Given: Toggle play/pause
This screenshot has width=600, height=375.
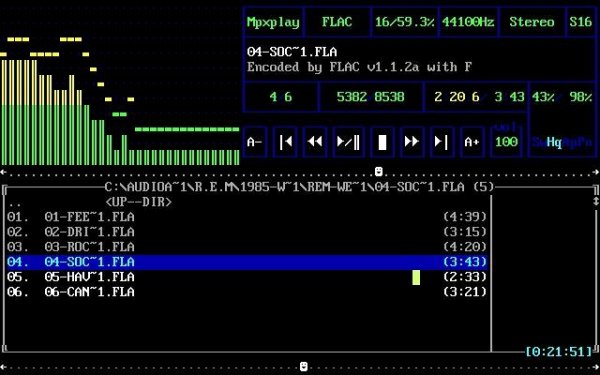Looking at the screenshot, I should pos(348,142).
